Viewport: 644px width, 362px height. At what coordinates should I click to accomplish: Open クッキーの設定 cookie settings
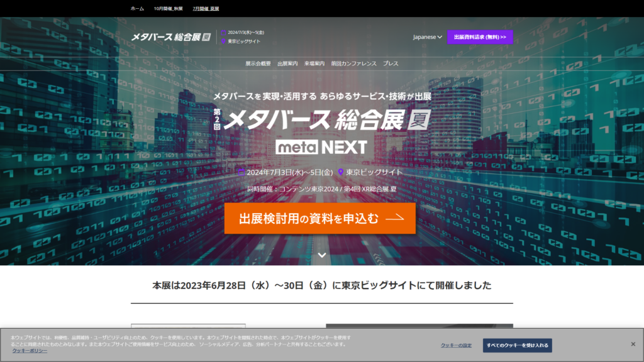point(456,346)
